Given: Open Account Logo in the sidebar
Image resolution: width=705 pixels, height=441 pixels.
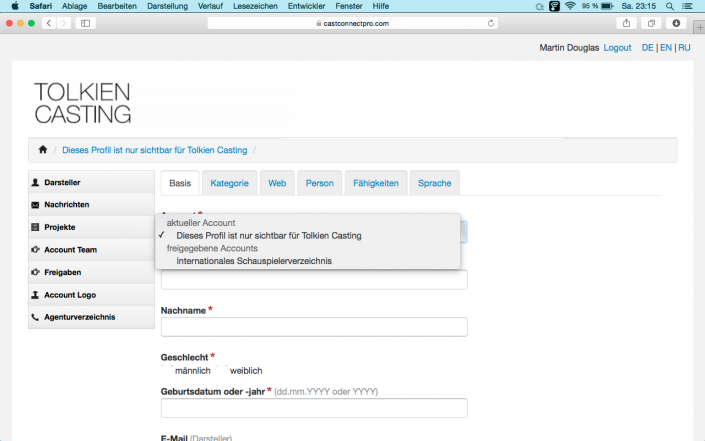Looking at the screenshot, I should tap(92, 295).
